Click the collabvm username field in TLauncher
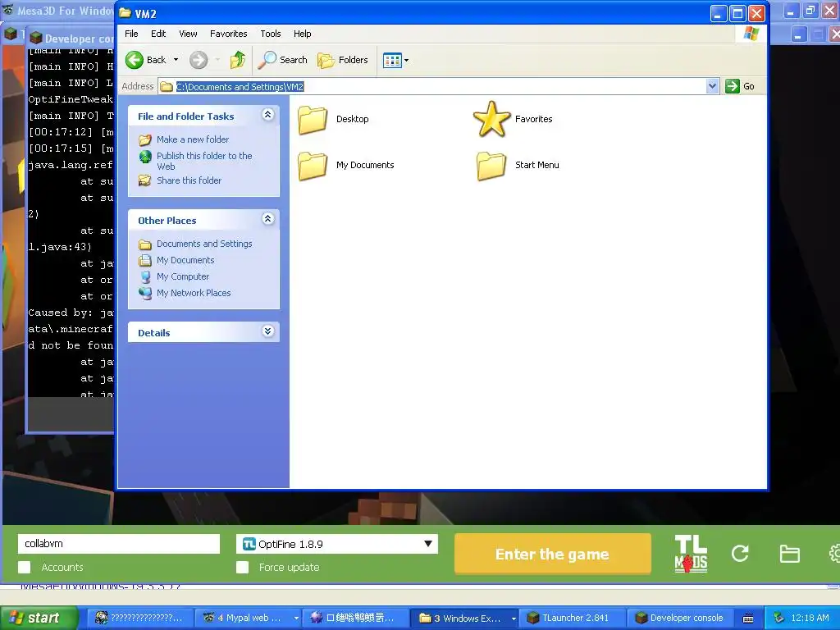 (x=119, y=544)
